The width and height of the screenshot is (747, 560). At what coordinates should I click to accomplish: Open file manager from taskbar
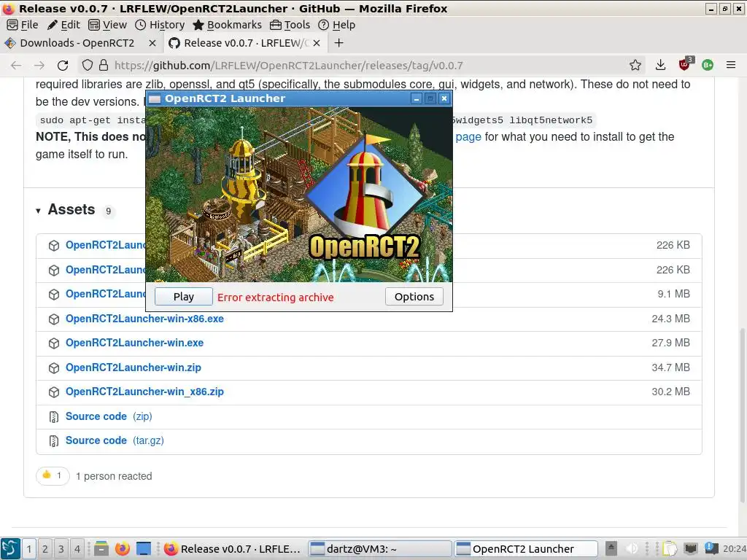(101, 549)
